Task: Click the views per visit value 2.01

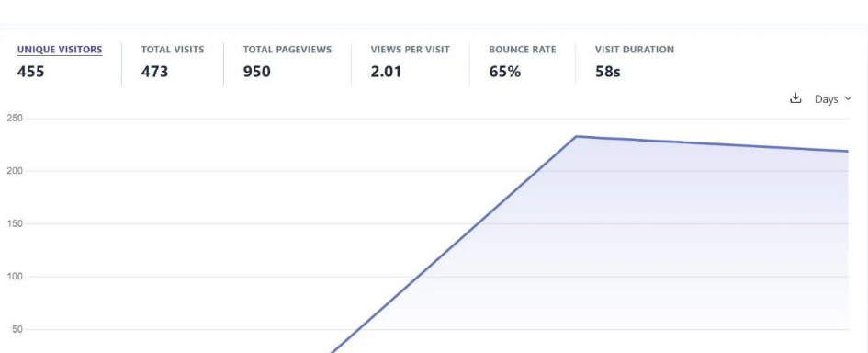Action: click(386, 72)
